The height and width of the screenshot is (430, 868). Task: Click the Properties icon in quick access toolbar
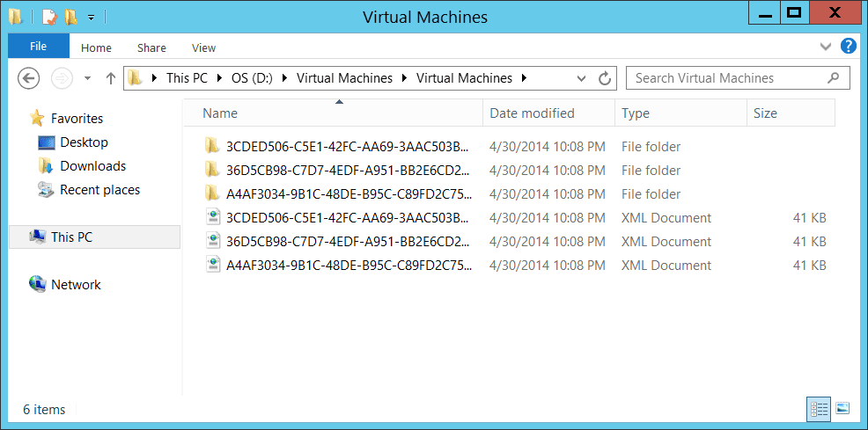click(x=49, y=17)
